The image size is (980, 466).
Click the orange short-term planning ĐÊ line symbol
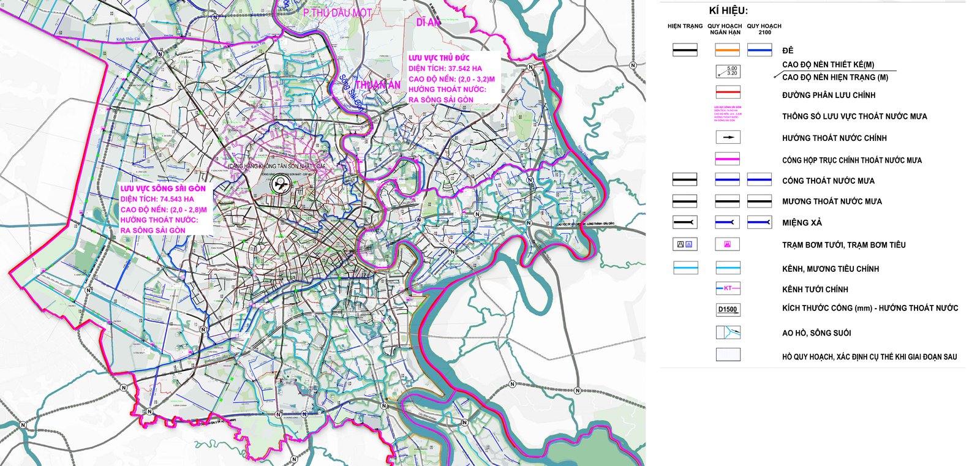click(x=727, y=50)
